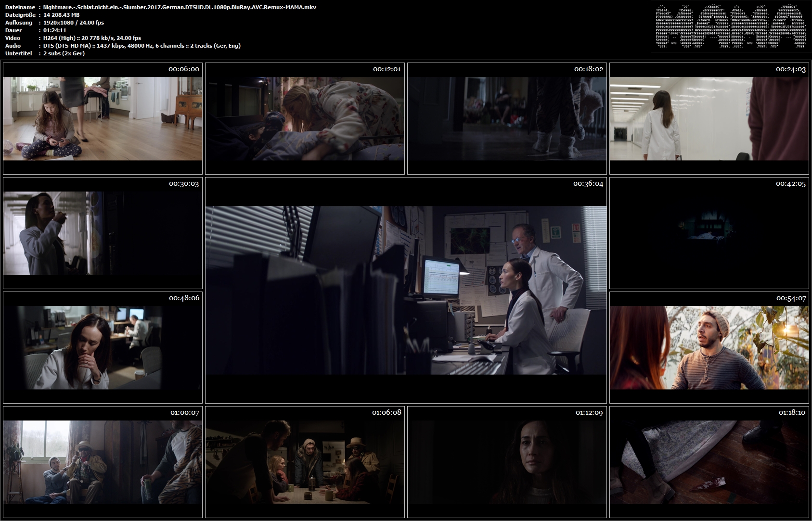
Task: Select the frame of bearded man in beanie
Action: point(709,347)
